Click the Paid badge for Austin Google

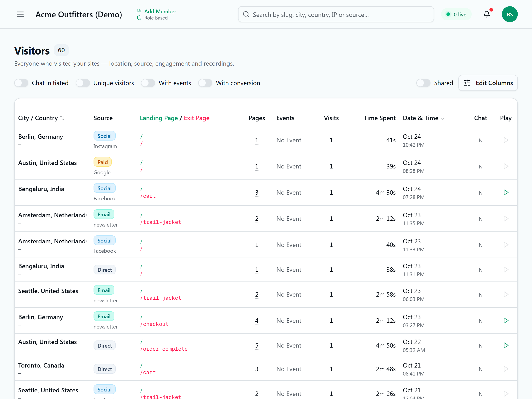(103, 162)
